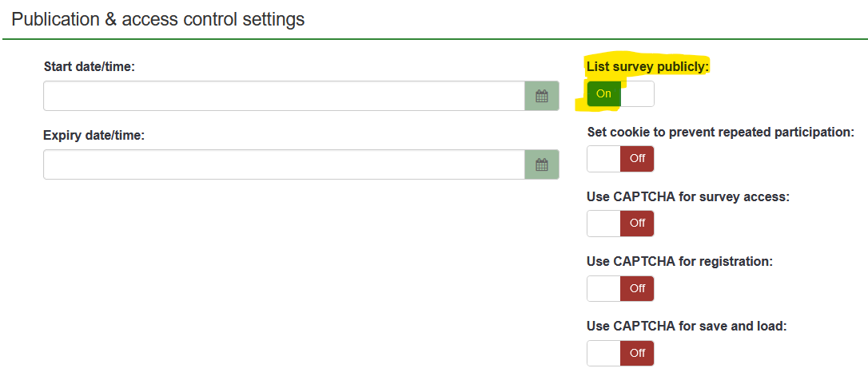Click the Start date/time text field
Viewport: 868px width, 392px height.
[x=284, y=97]
